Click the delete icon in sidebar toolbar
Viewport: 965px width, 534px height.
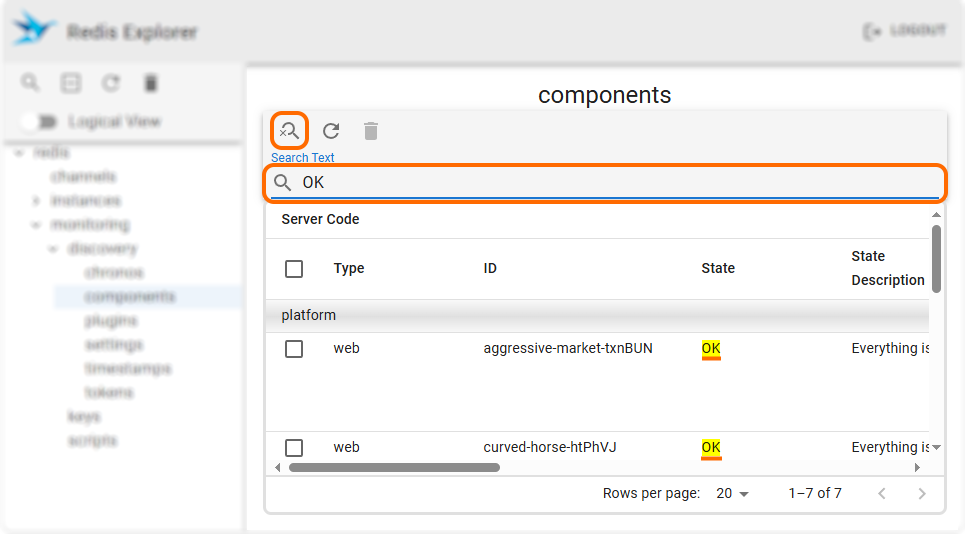pyautogui.click(x=150, y=83)
